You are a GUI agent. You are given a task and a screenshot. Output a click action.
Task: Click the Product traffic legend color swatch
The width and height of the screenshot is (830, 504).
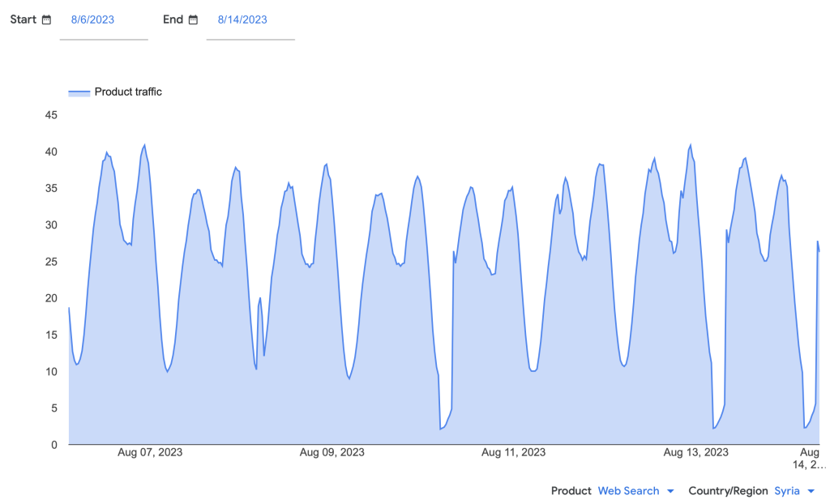tap(79, 92)
